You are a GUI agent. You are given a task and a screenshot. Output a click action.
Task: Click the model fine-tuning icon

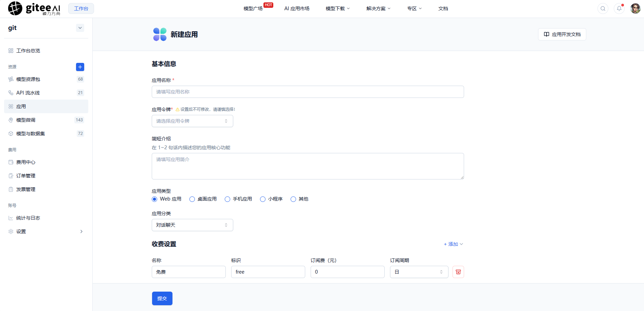point(11,120)
